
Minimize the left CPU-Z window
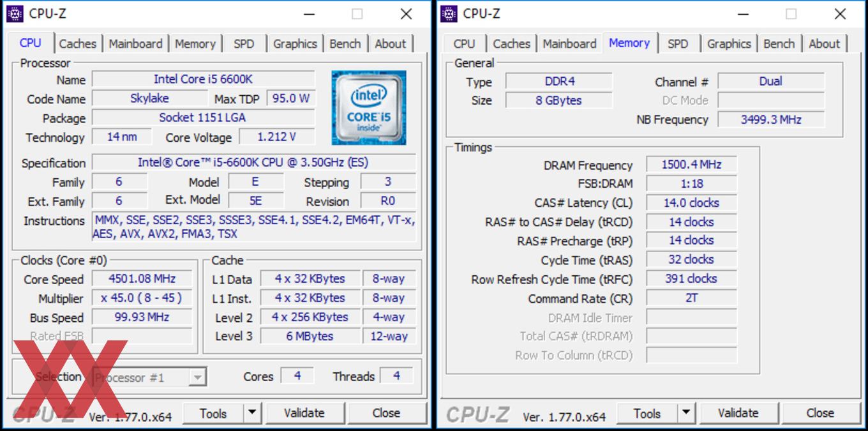click(x=309, y=14)
